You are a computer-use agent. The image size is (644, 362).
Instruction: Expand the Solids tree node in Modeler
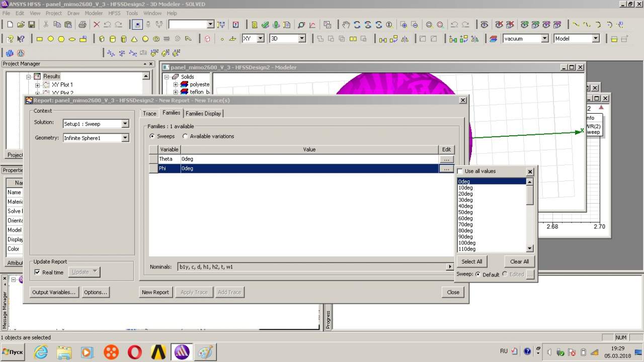[x=167, y=77]
